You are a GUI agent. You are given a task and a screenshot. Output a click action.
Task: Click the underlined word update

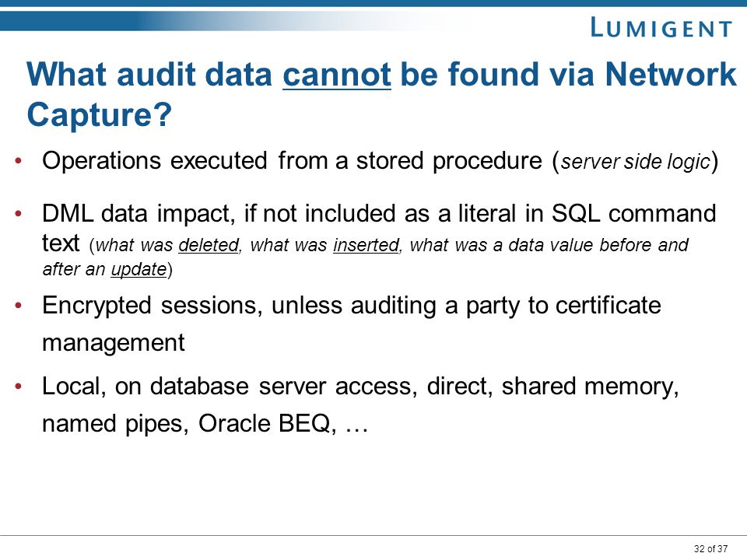(x=139, y=270)
